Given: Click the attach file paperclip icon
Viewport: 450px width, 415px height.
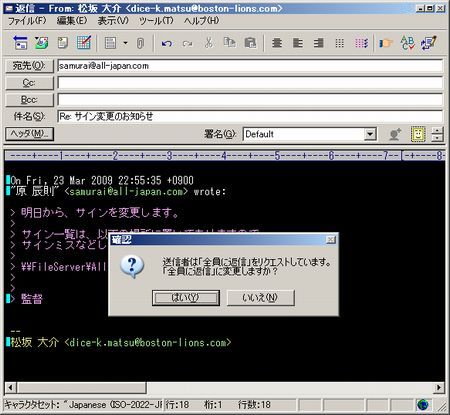Looking at the screenshot, I should [141, 43].
